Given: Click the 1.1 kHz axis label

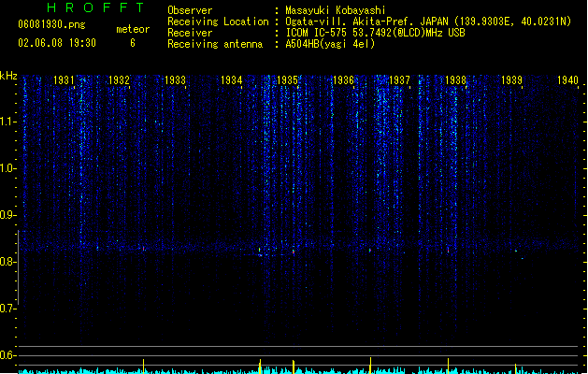Looking at the screenshot, I should (7, 122).
